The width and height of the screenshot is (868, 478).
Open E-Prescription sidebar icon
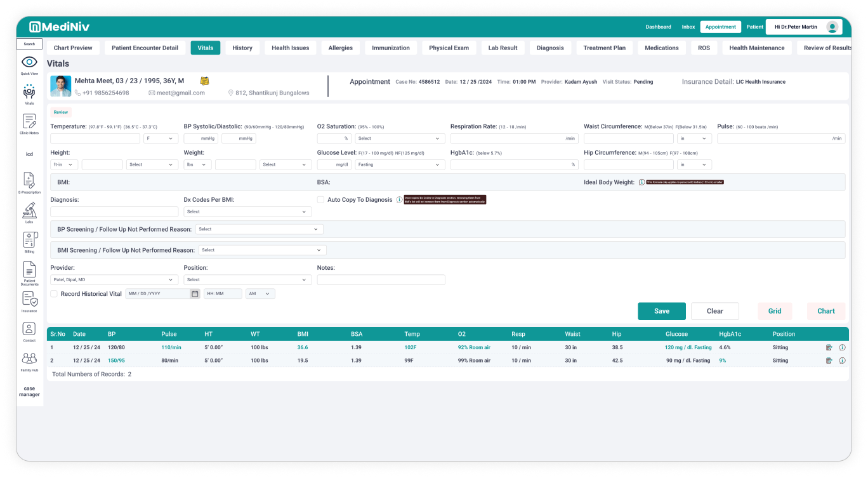point(29,180)
